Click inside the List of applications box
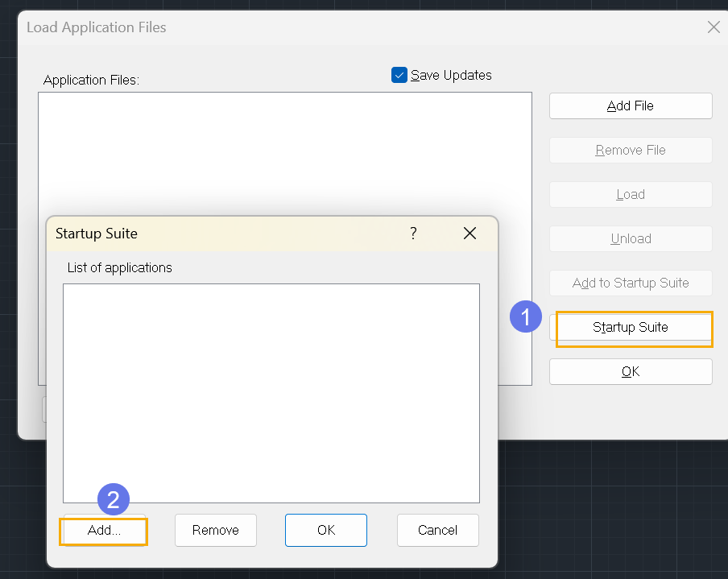This screenshot has height=579, width=728. [x=271, y=393]
